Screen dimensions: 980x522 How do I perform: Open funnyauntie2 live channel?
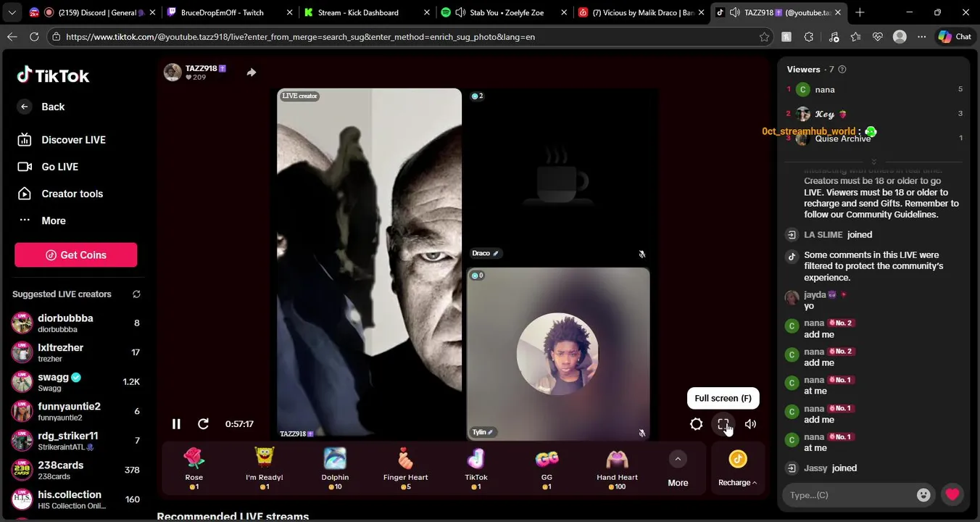(75, 411)
